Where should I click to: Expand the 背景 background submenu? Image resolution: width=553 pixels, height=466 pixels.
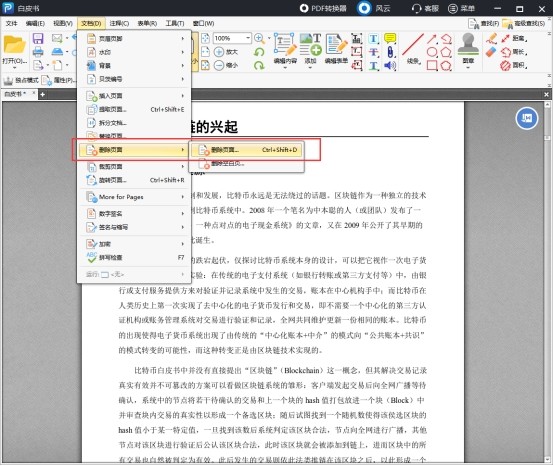pyautogui.click(x=134, y=65)
